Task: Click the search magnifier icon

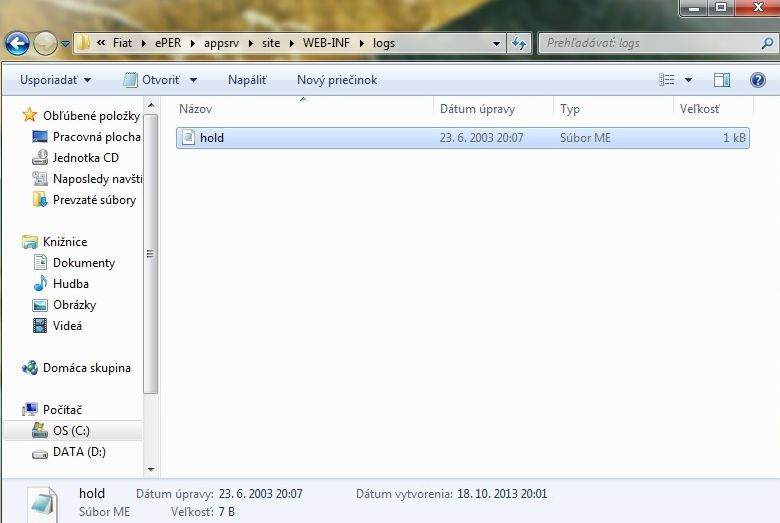Action: point(766,43)
